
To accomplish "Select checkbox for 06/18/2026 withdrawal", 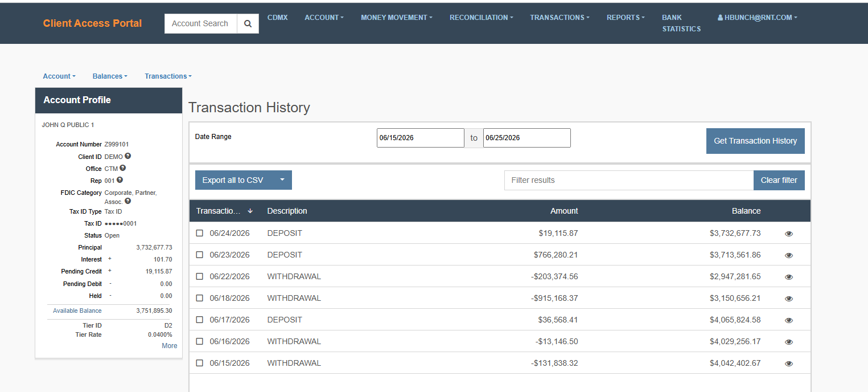I will click(x=199, y=298).
